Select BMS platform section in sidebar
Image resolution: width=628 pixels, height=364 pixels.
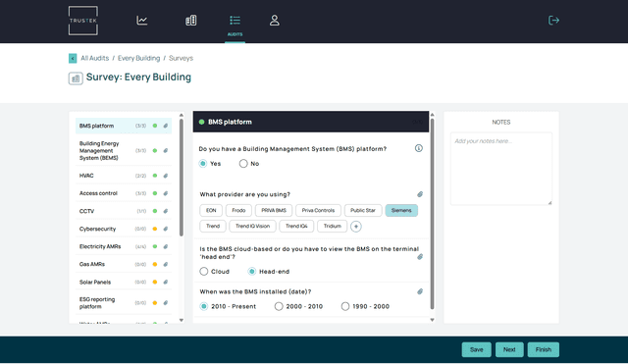click(124, 126)
